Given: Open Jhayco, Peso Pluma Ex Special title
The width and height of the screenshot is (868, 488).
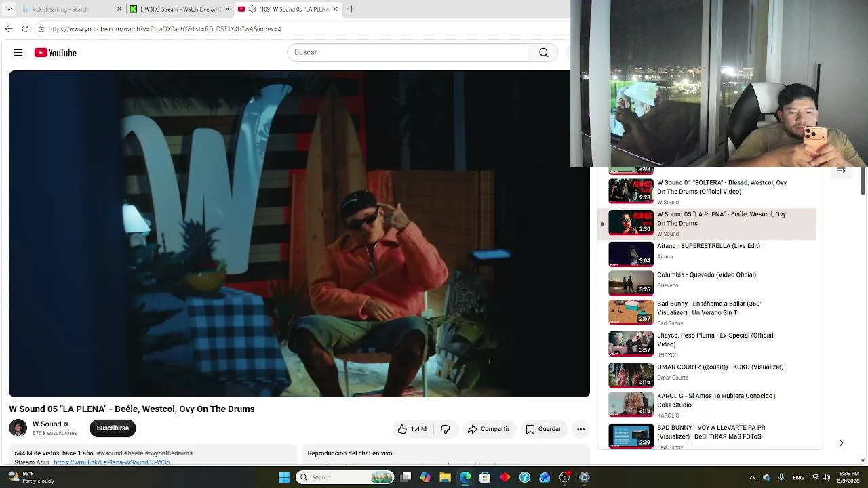Looking at the screenshot, I should click(x=715, y=340).
